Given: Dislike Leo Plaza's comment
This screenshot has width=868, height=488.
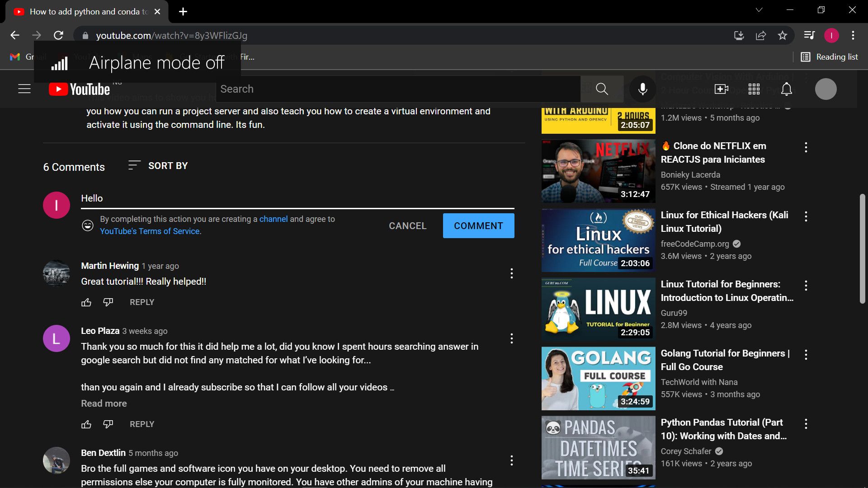Looking at the screenshot, I should point(108,424).
